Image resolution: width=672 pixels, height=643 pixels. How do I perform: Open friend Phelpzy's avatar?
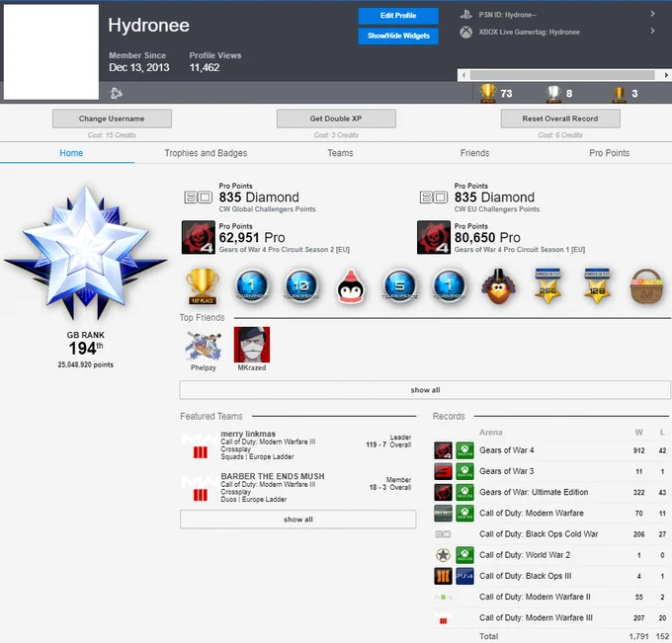[204, 345]
